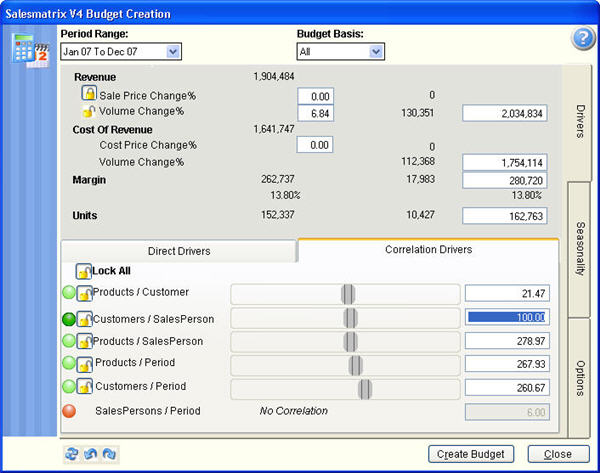This screenshot has height=473, width=600.
Task: Toggle the Lock All padlock
Action: tap(83, 271)
